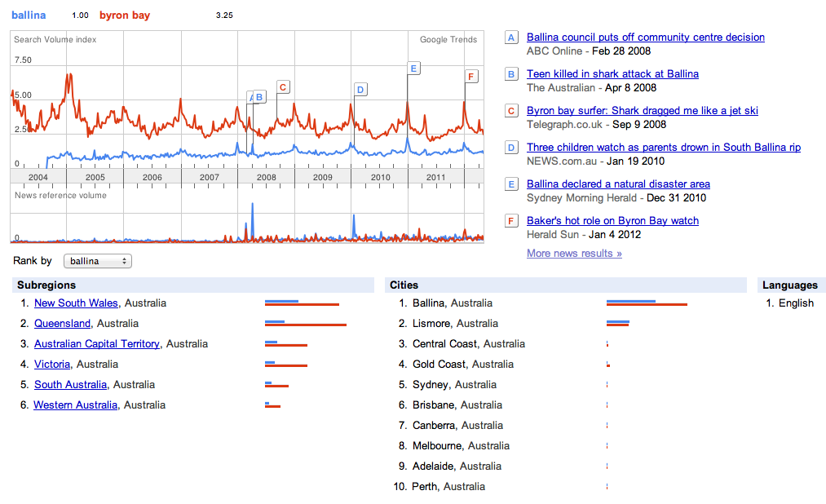Viewport: 826px width, 504px height.
Task: Click the 'Rank by' label
Action: [x=33, y=261]
